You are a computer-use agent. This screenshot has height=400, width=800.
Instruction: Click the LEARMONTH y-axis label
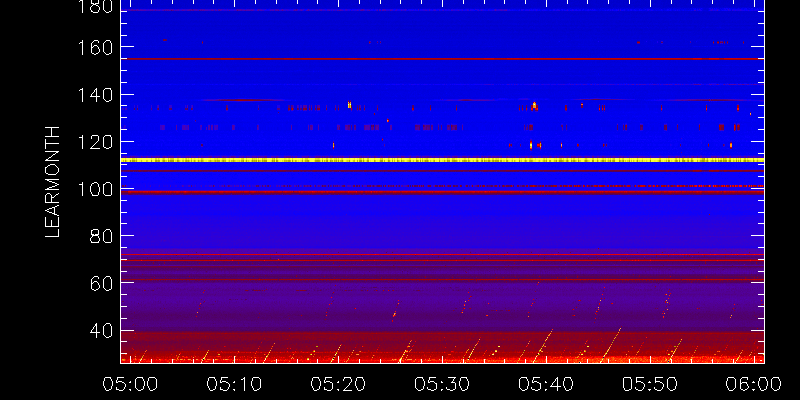pyautogui.click(x=53, y=182)
